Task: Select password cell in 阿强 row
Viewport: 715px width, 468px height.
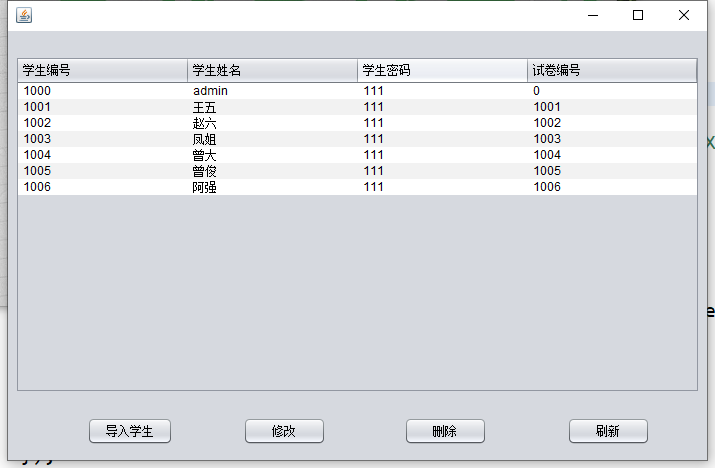Action: [x=442, y=187]
